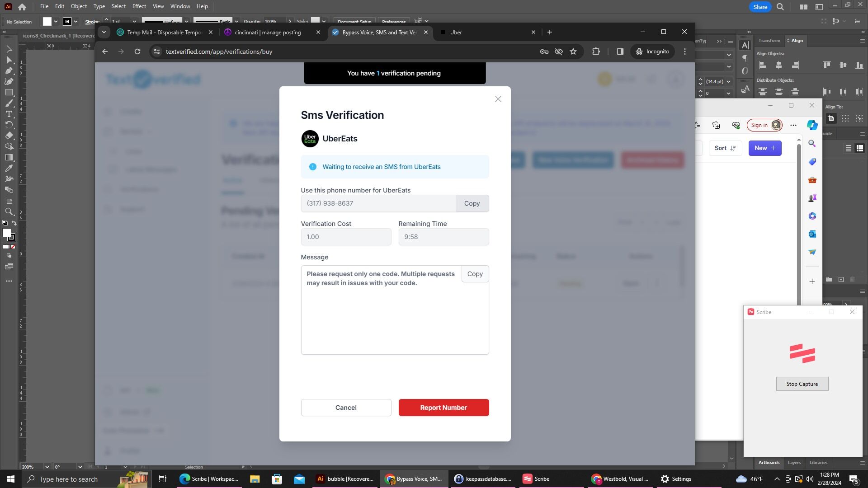Open rotation angle dropdown

coord(80,467)
